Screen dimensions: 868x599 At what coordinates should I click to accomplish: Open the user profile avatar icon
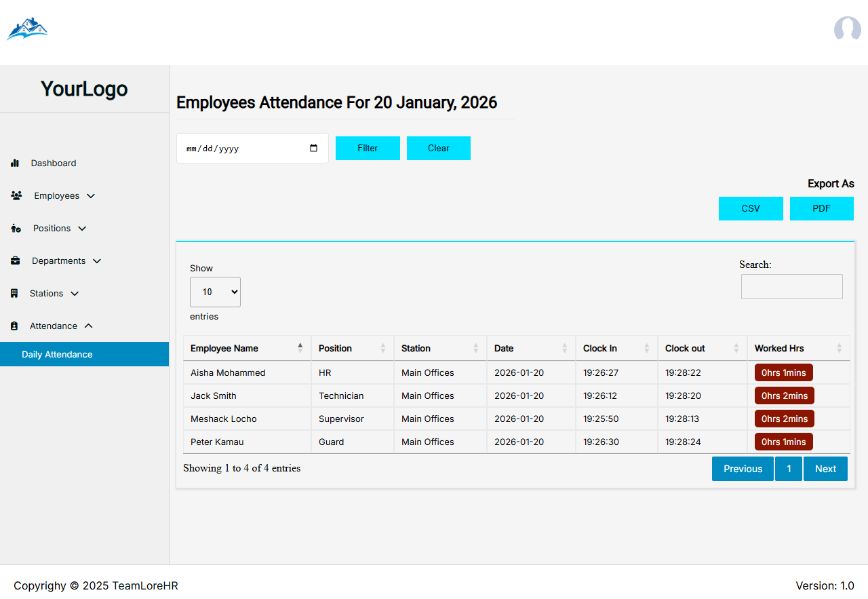[x=847, y=29]
